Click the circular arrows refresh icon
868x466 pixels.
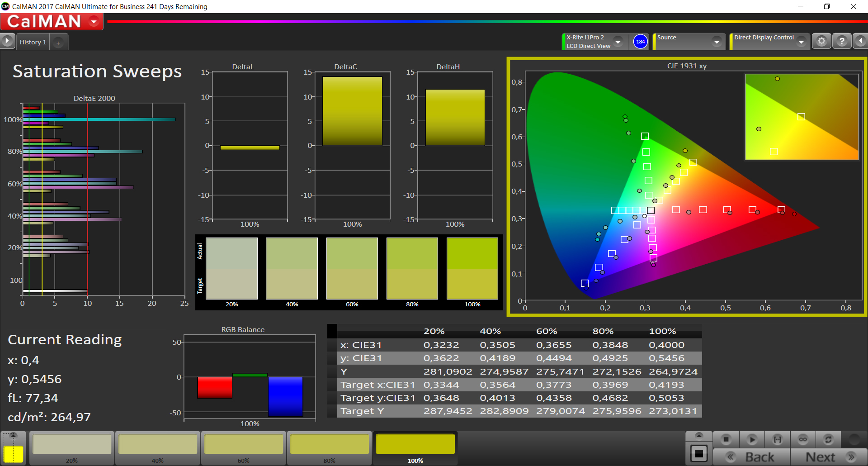click(828, 439)
